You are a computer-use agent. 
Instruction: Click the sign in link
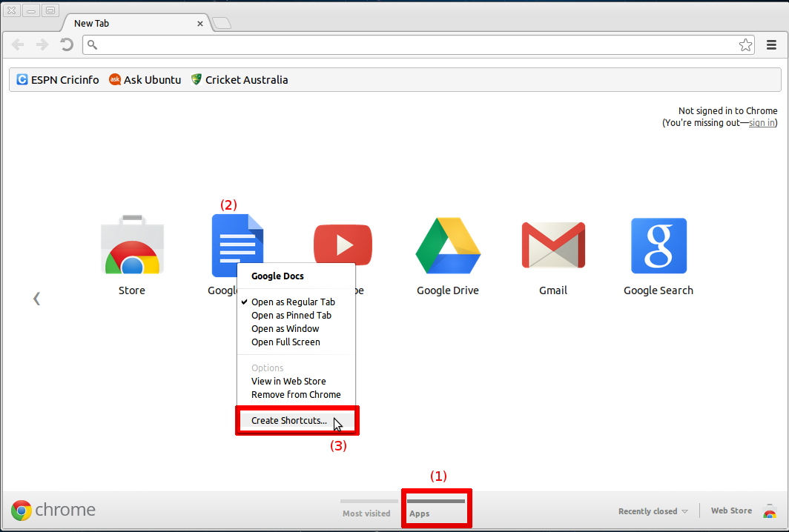point(762,123)
